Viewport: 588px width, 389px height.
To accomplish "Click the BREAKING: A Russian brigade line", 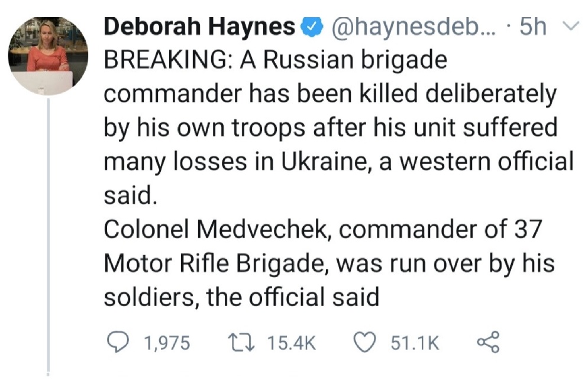I will 276,60.
